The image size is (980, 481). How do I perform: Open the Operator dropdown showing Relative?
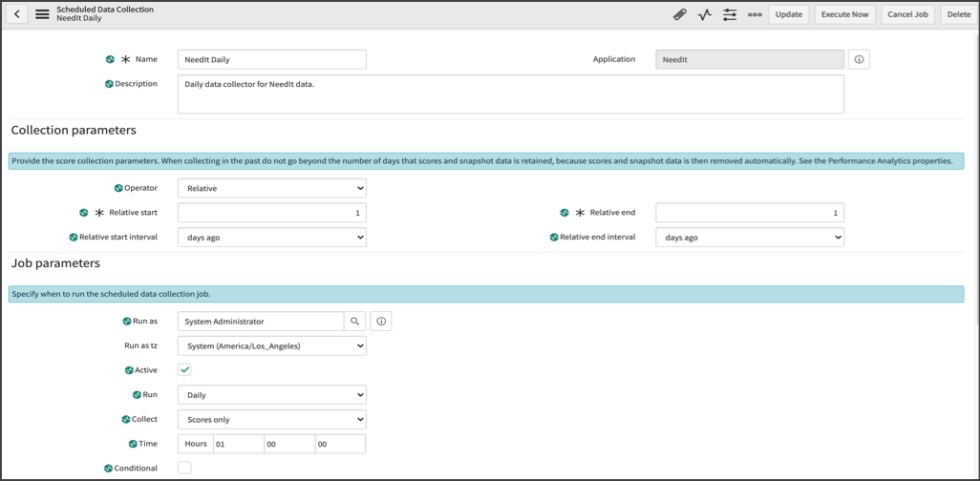click(272, 188)
